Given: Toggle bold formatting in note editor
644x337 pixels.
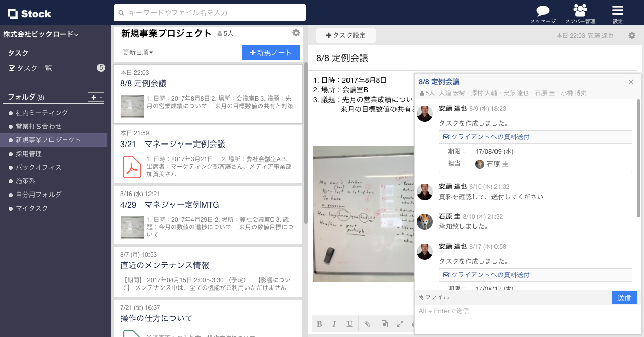Looking at the screenshot, I should [319, 324].
